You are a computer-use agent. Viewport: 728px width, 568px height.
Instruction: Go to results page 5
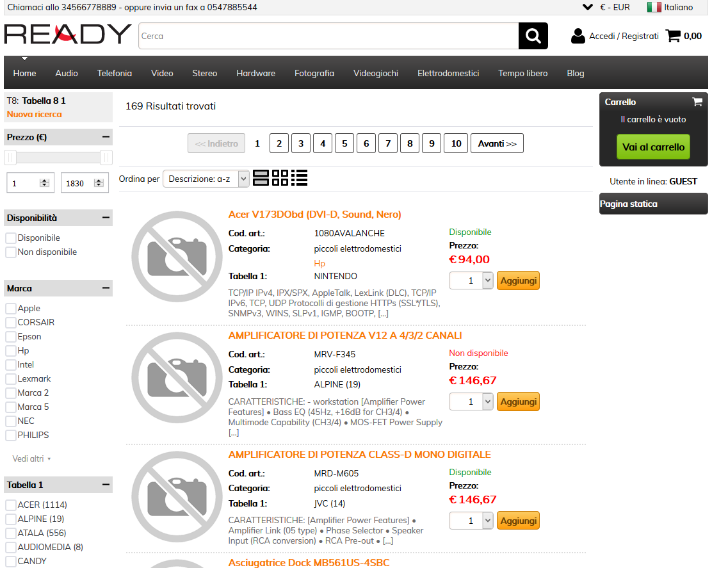(x=344, y=143)
